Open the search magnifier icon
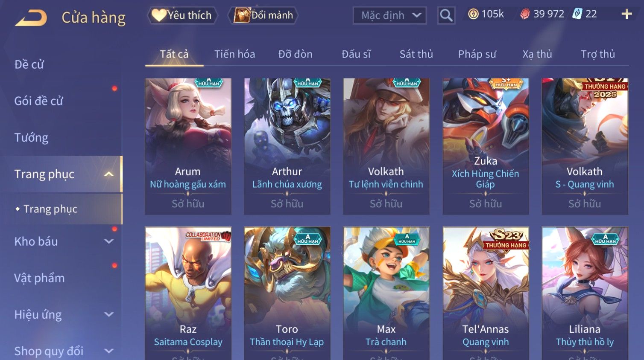 pos(446,16)
